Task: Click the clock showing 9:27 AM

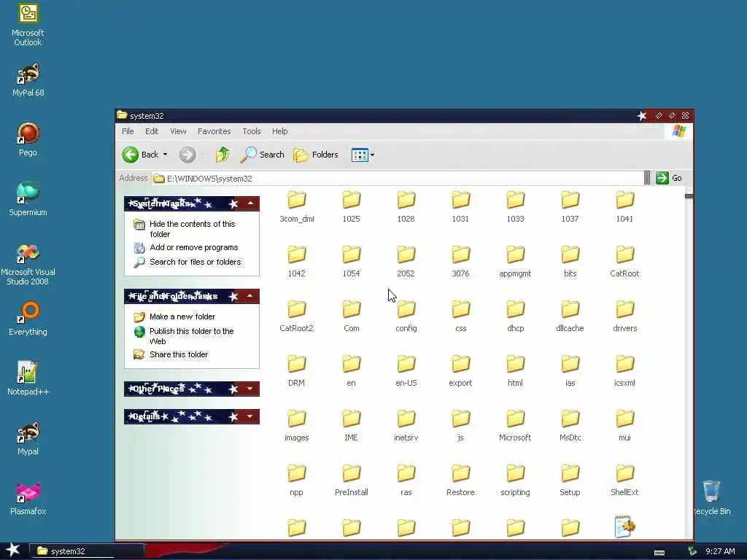Action: (x=720, y=551)
